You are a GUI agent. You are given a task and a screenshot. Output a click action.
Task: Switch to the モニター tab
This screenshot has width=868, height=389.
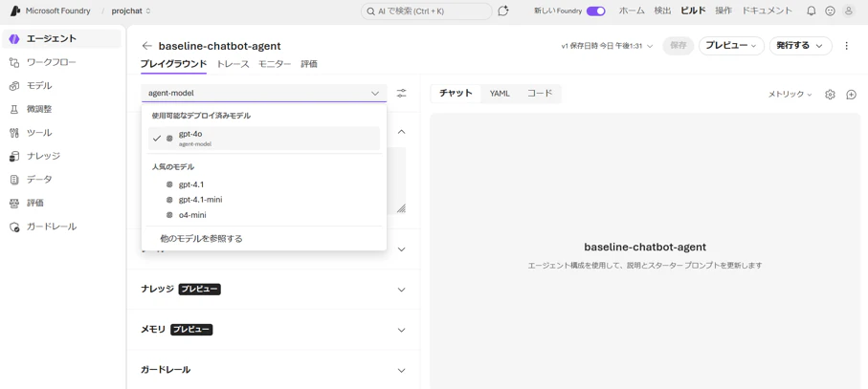point(275,64)
